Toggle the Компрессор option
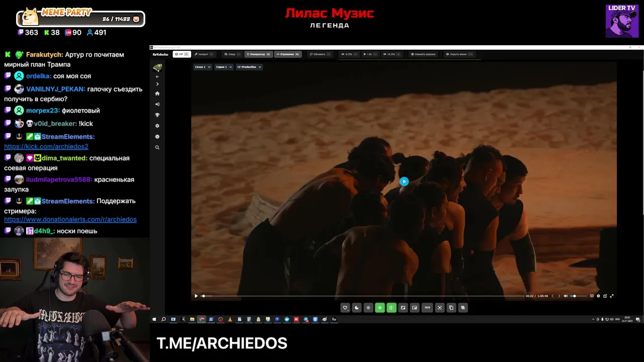 coord(259,54)
